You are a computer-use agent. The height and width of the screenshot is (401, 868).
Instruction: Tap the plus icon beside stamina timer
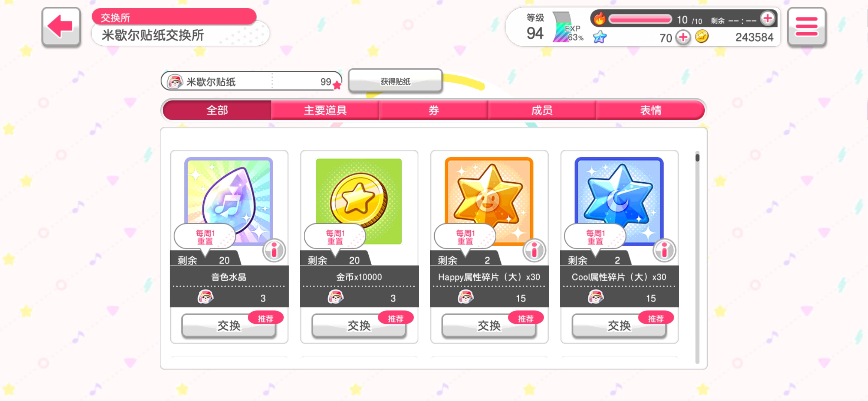pyautogui.click(x=767, y=19)
